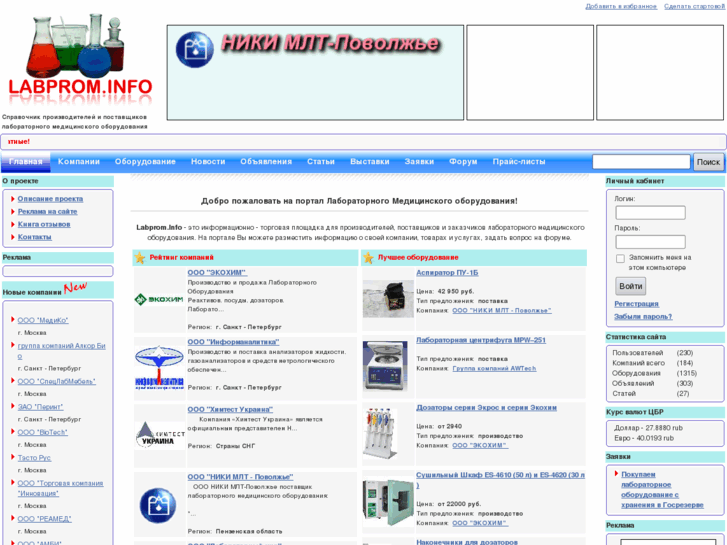This screenshot has height=545, width=727.
Task: Go to the Главная tab
Action: [x=26, y=162]
